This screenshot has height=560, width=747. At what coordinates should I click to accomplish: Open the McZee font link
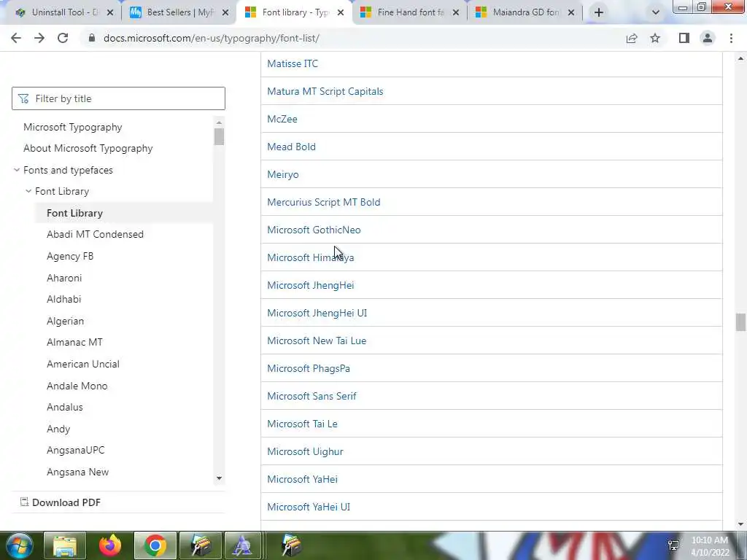pos(282,119)
